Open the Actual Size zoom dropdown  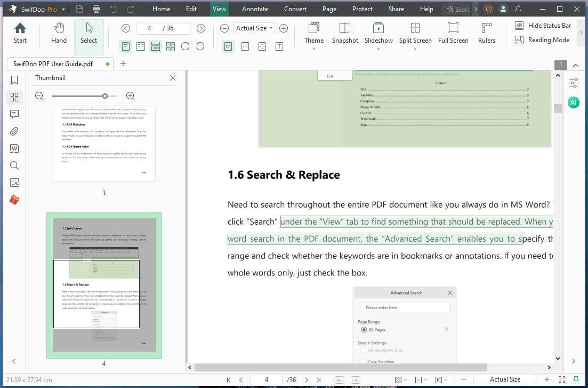click(253, 28)
